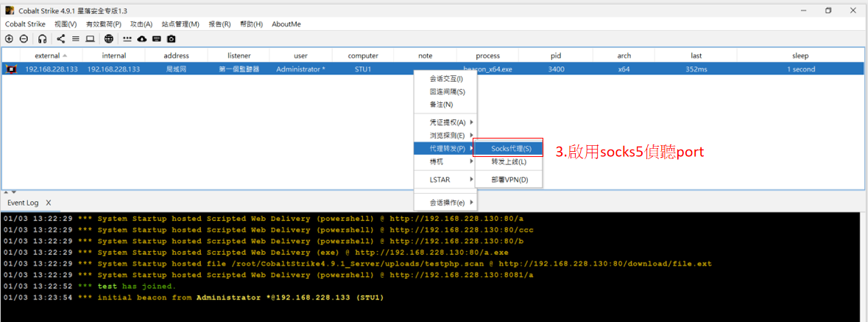
Task: Sort sessions by the internal column header
Action: click(113, 55)
